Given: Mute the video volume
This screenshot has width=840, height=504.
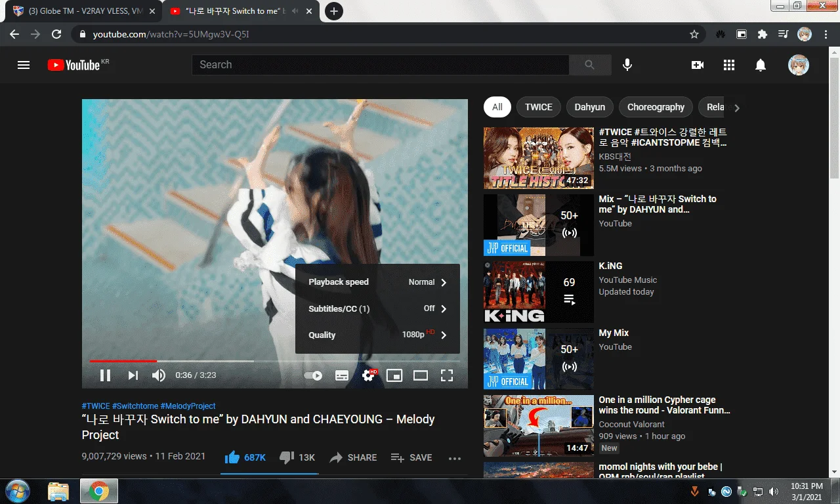Looking at the screenshot, I should point(159,375).
